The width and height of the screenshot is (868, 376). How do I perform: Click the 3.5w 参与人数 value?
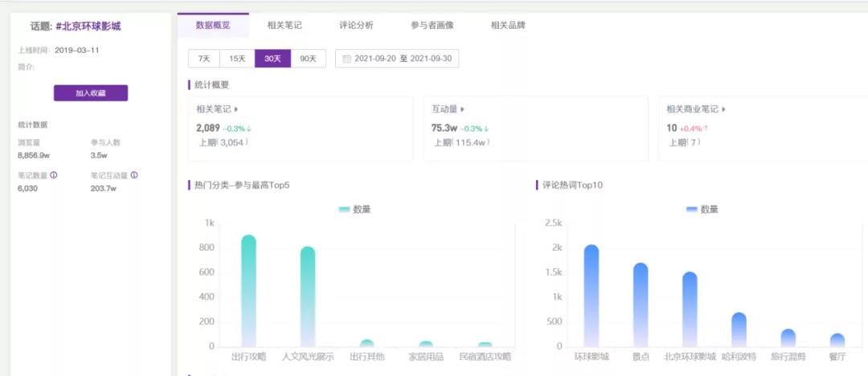[99, 156]
